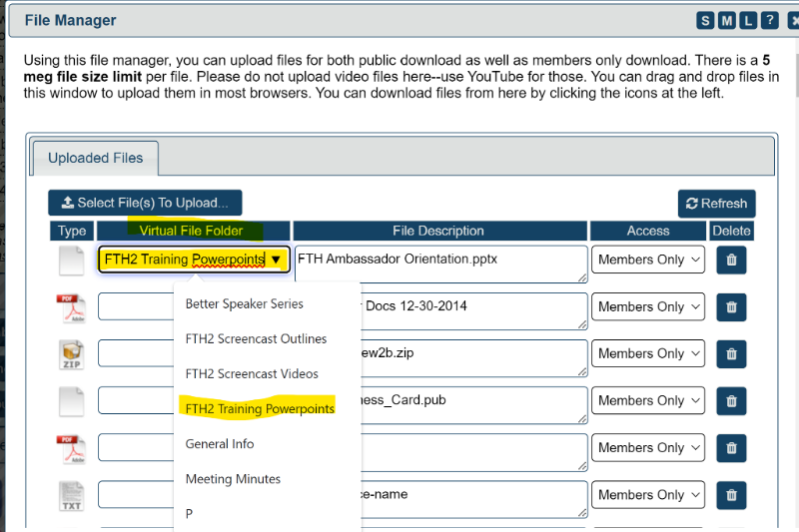Click the S size button in header
The height and width of the screenshot is (532, 799).
click(x=706, y=20)
